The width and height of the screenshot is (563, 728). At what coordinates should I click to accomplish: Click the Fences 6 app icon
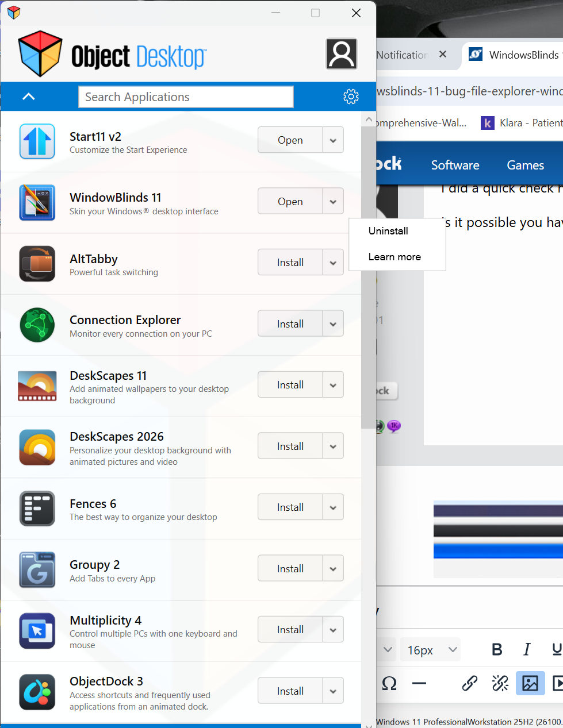37,508
